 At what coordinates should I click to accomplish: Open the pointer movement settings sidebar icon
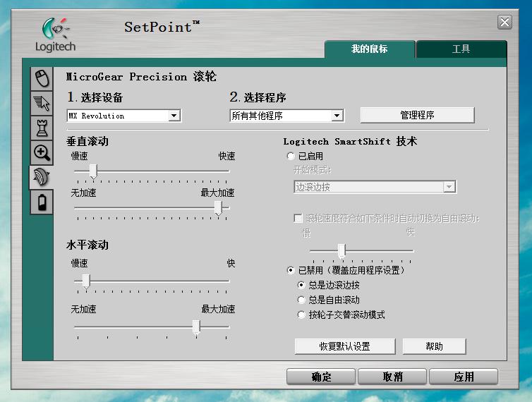tap(42, 103)
